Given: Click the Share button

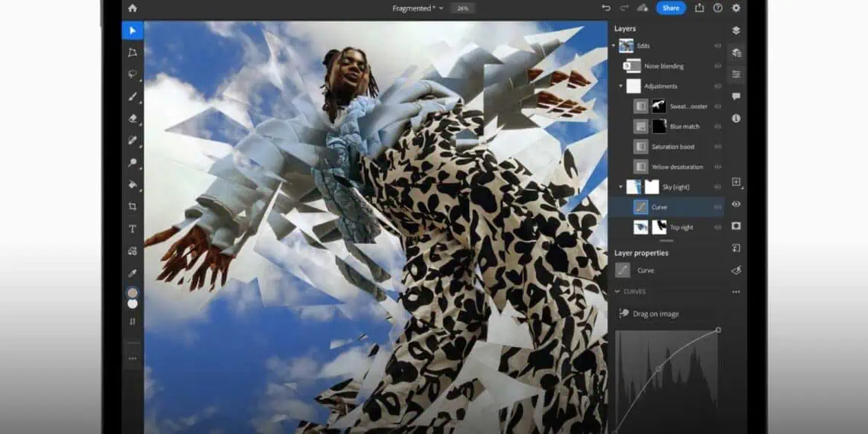Looking at the screenshot, I should pyautogui.click(x=671, y=8).
